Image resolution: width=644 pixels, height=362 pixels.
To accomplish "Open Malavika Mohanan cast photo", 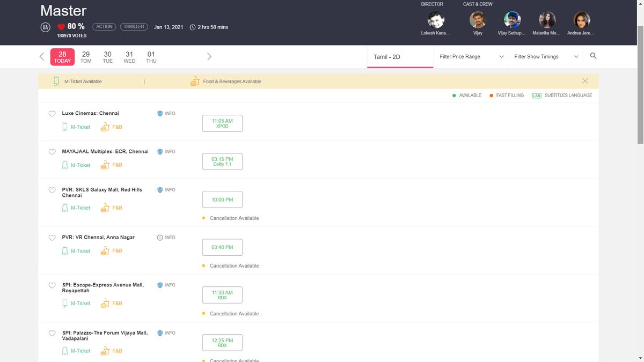I will tap(547, 20).
